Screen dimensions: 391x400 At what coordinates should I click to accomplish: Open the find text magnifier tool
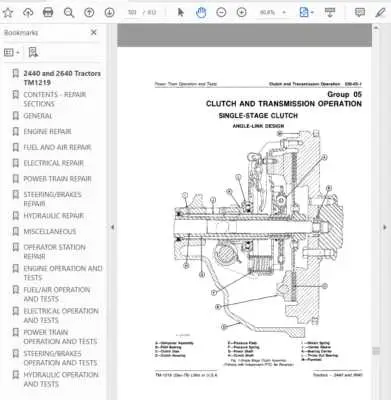(x=69, y=13)
